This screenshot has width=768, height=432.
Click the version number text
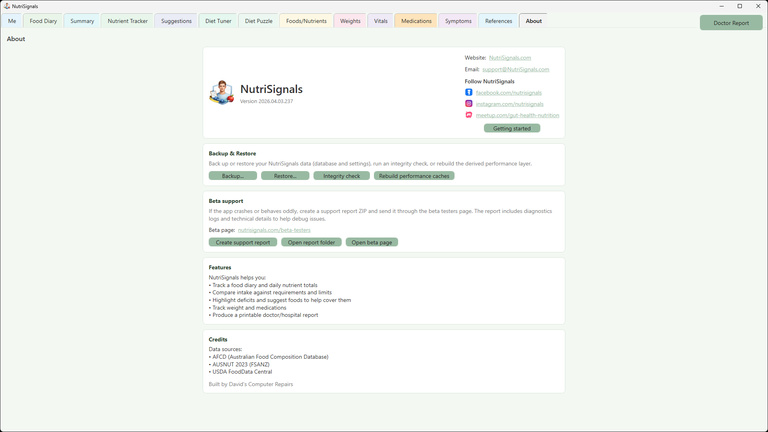pyautogui.click(x=266, y=101)
